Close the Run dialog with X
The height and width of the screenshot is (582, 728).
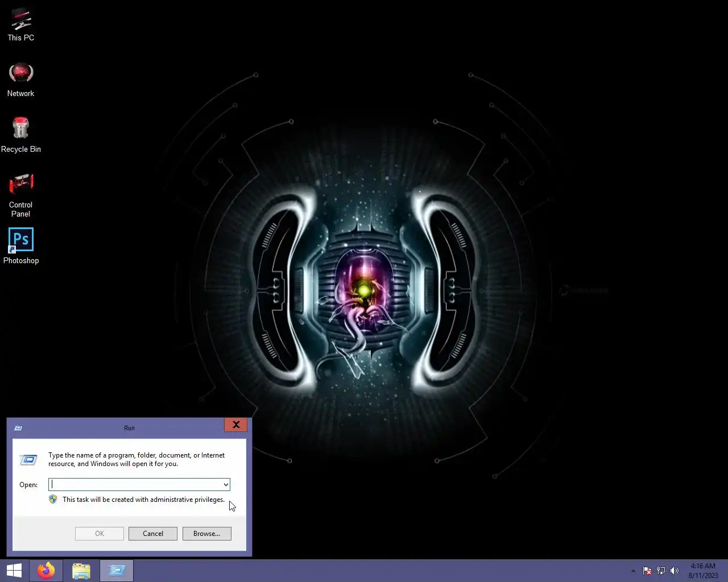pos(235,425)
